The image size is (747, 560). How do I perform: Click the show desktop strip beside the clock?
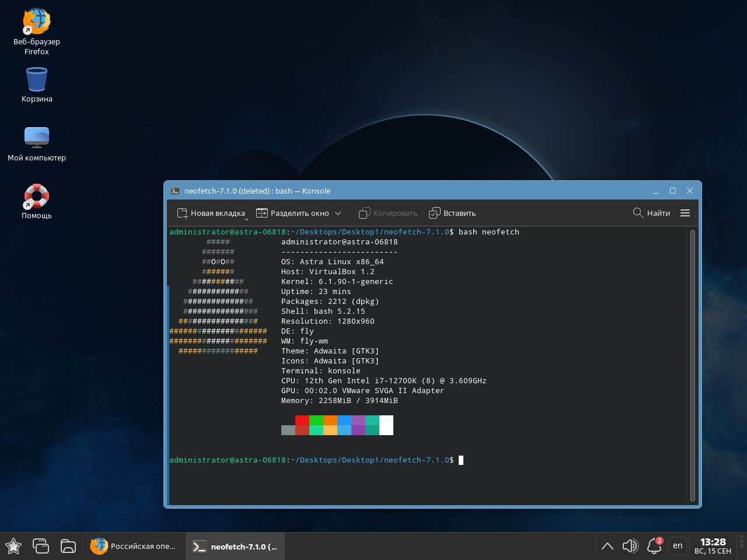742,547
